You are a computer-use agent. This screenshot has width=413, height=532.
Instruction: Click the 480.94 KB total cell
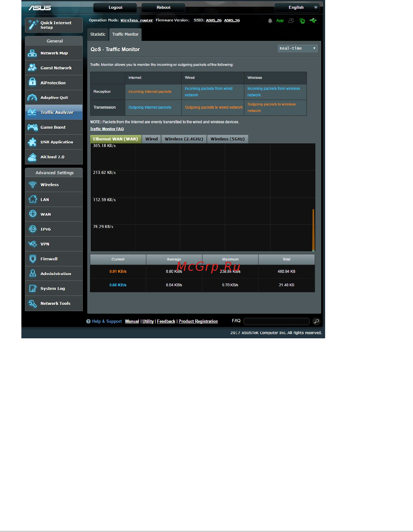click(x=286, y=272)
